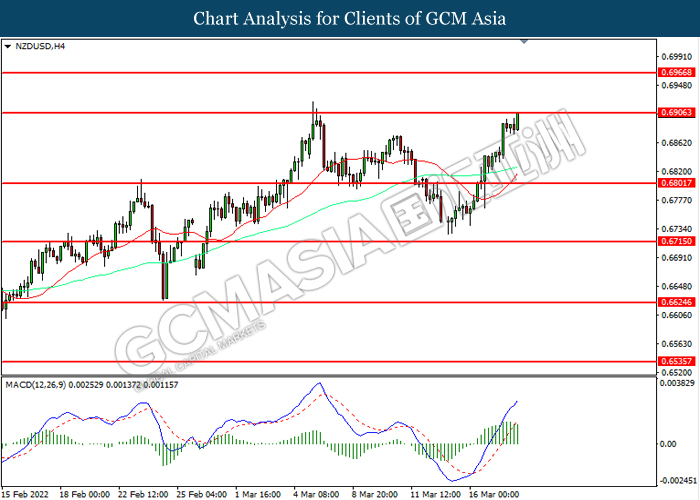The height and width of the screenshot is (500, 700).
Task: Select the 0.69063 red price label
Action: (x=676, y=112)
